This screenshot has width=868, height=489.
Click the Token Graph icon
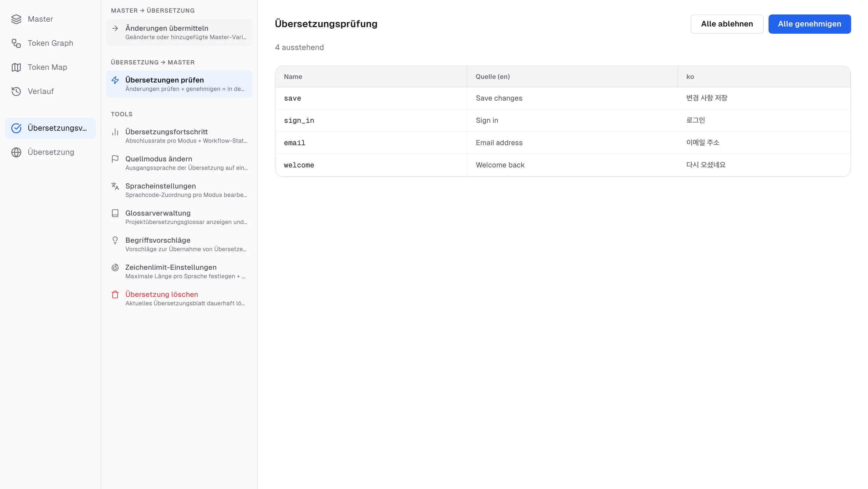(16, 43)
